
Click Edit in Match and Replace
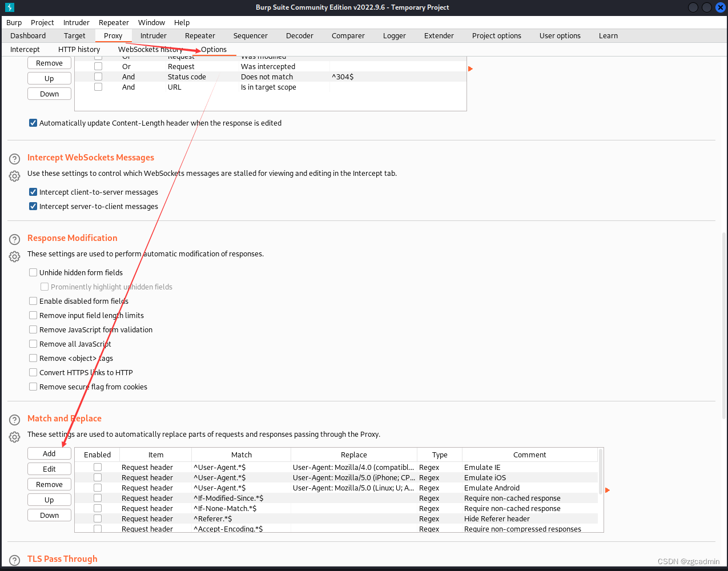[49, 469]
